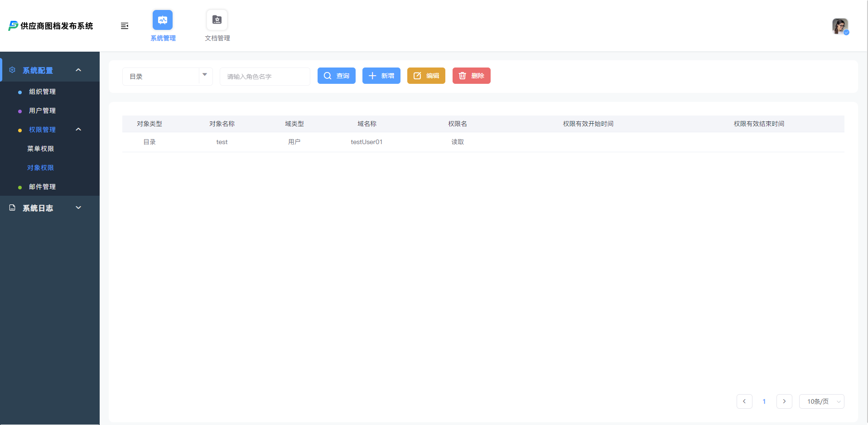Expand the 系统日志 menu chevron
This screenshot has width=868, height=425.
(78, 208)
